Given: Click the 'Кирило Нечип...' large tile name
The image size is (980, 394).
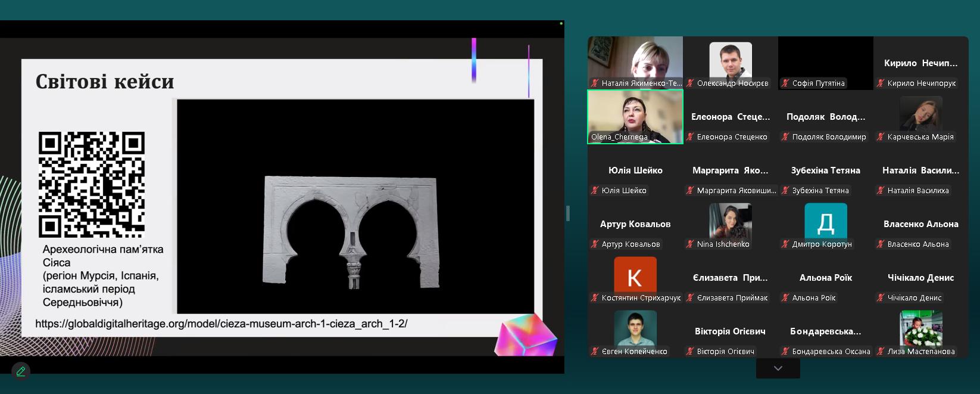Looking at the screenshot, I should 921,63.
